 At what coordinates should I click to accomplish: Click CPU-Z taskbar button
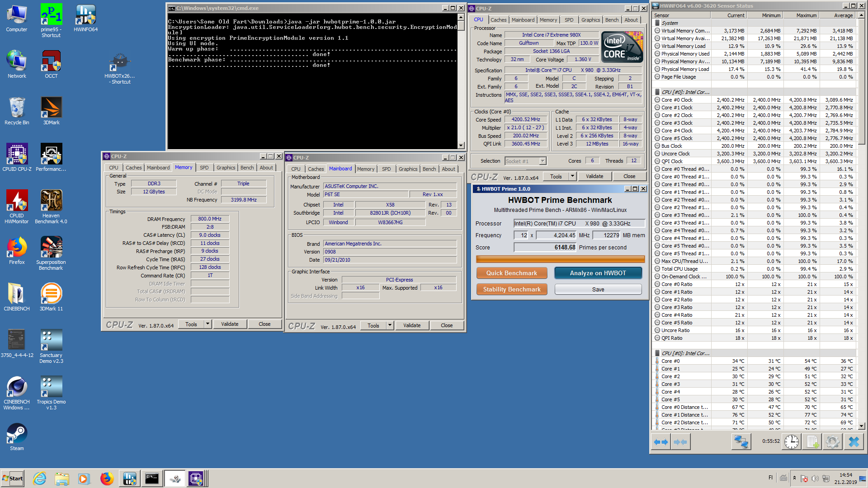point(196,479)
